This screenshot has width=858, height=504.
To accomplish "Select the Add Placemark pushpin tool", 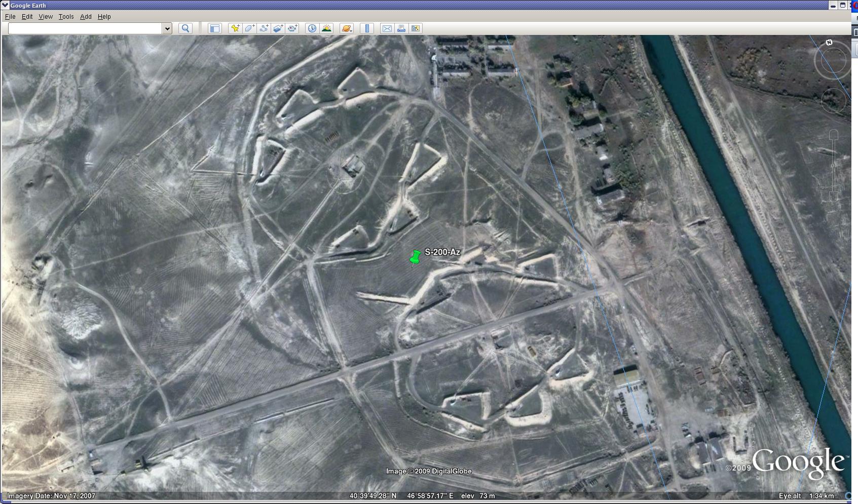I will [x=235, y=28].
